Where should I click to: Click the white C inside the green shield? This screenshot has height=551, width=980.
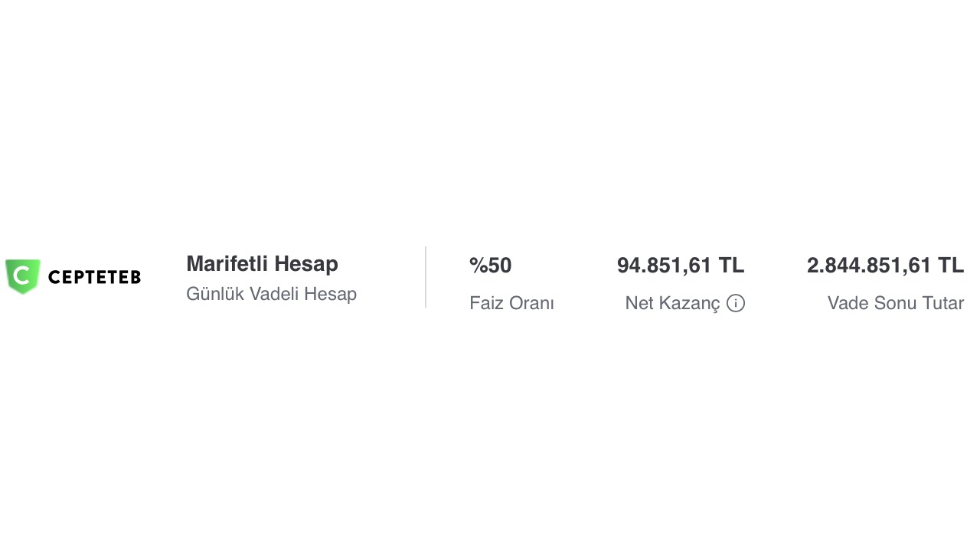pos(22,275)
